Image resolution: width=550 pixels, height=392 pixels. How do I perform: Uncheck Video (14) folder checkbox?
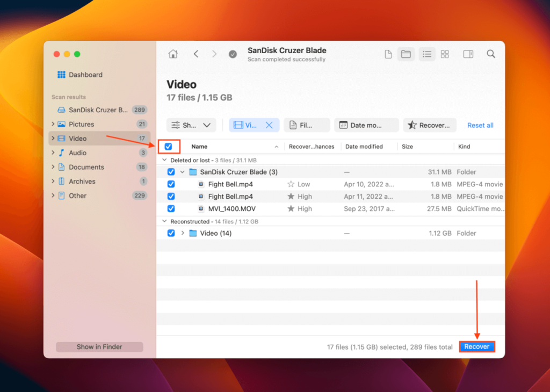pyautogui.click(x=171, y=233)
